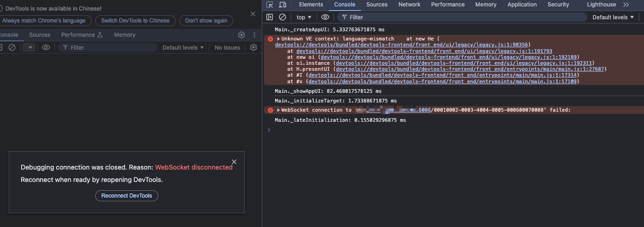The width and height of the screenshot is (644, 227).
Task: Clear console in the left DevTools panel
Action: 12,47
